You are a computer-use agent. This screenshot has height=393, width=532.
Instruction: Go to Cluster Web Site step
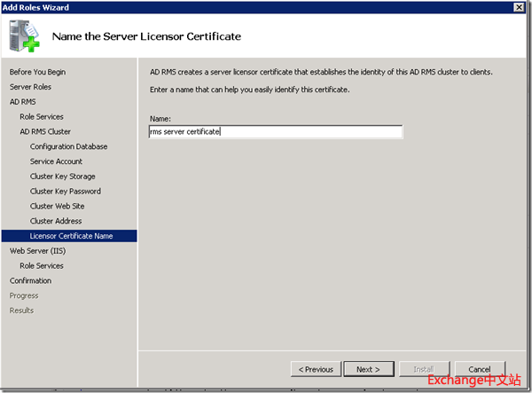(58, 206)
